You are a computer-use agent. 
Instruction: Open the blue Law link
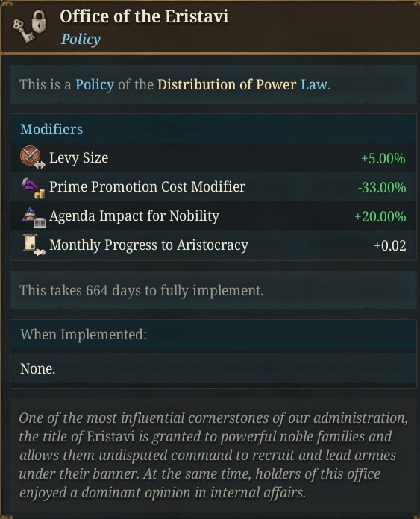click(x=314, y=85)
